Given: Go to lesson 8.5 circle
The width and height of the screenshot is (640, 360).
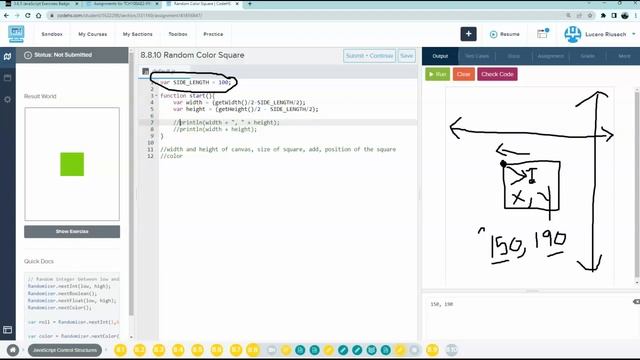Looking at the screenshot, I should 198,350.
